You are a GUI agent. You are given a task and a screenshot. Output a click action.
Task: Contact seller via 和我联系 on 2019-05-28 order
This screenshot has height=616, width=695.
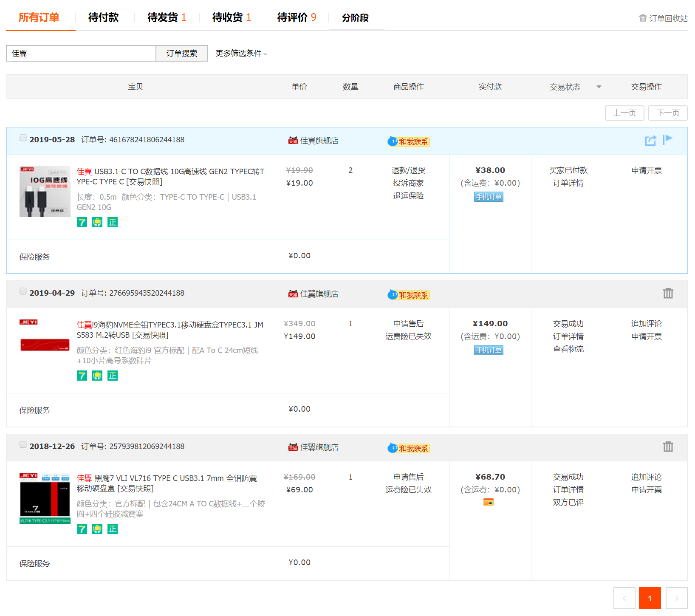point(408,141)
